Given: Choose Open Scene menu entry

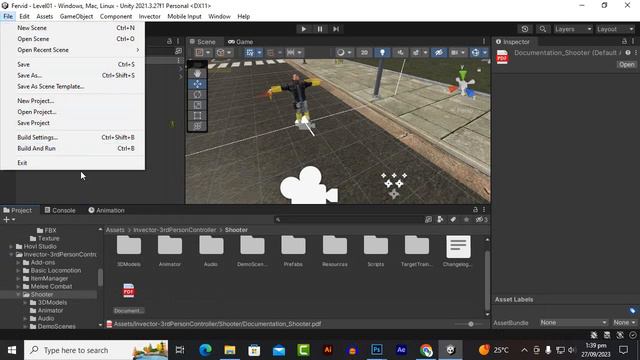Looking at the screenshot, I should pos(72,39).
